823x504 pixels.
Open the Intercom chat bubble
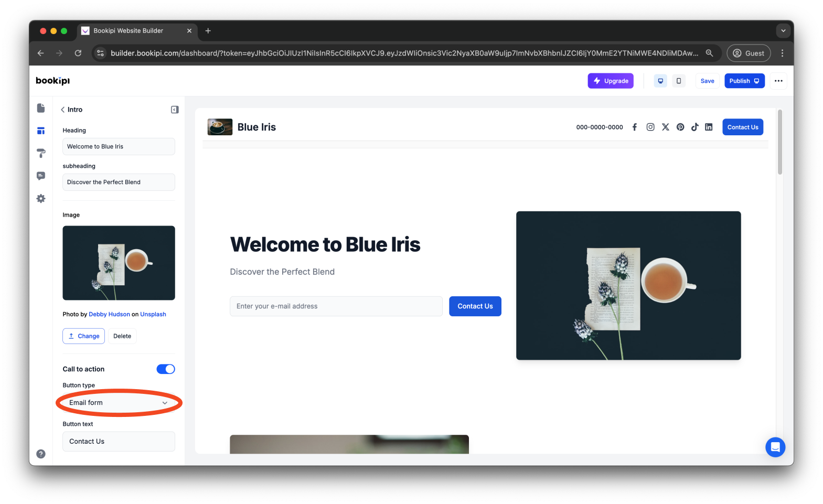775,447
